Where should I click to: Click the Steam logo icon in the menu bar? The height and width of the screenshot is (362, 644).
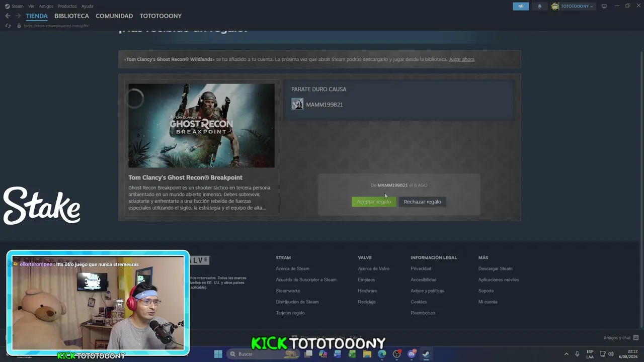[7, 6]
